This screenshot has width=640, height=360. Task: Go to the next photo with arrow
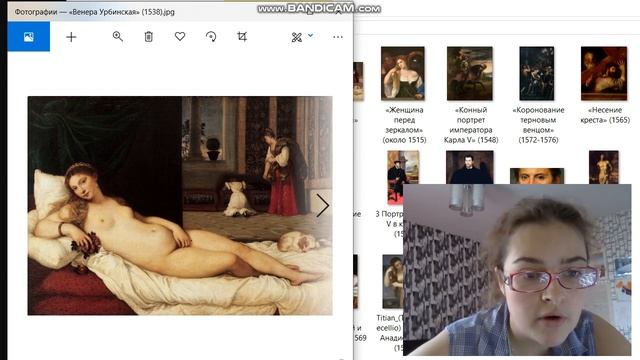[322, 206]
